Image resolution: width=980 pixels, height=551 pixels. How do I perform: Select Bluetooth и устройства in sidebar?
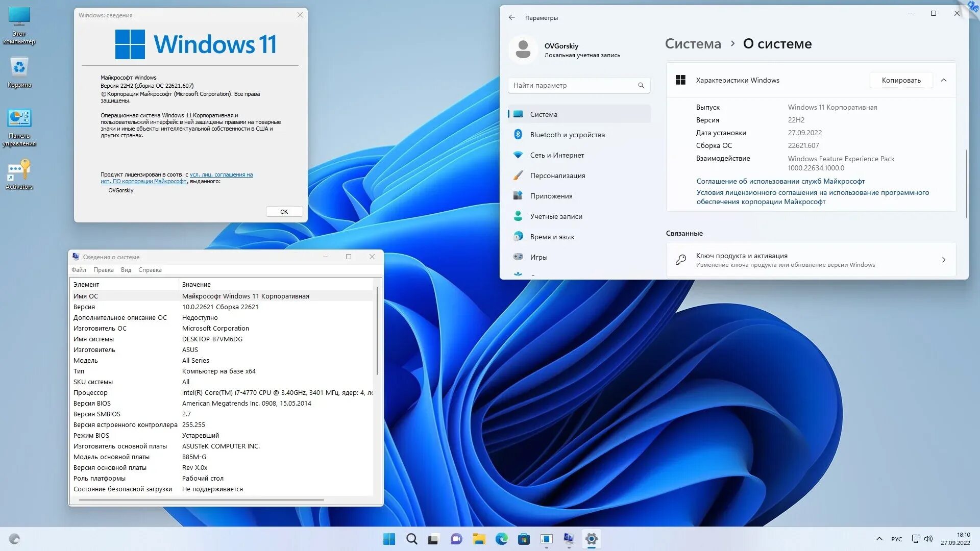click(x=579, y=135)
